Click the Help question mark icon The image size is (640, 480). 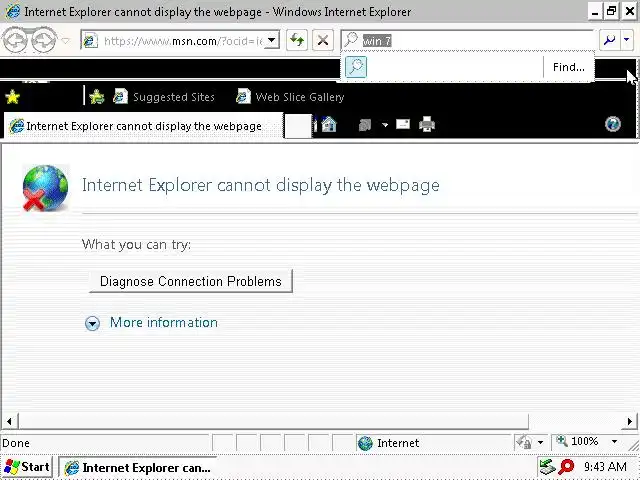(x=613, y=124)
